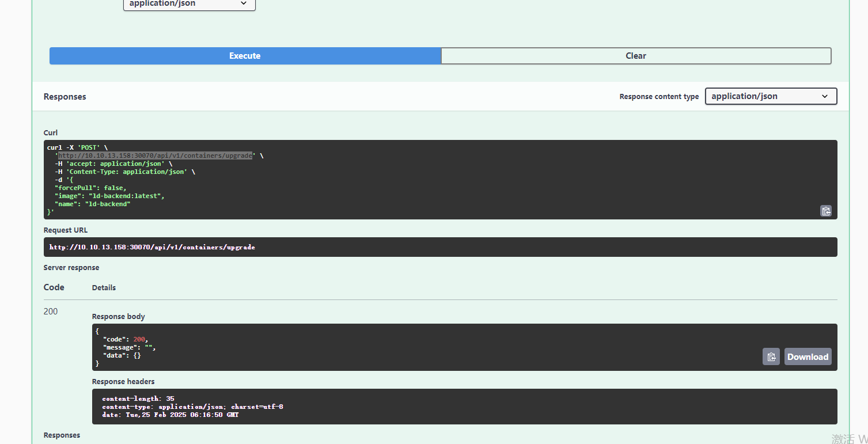The height and width of the screenshot is (444, 868).
Task: Click the Response body label
Action: [119, 316]
